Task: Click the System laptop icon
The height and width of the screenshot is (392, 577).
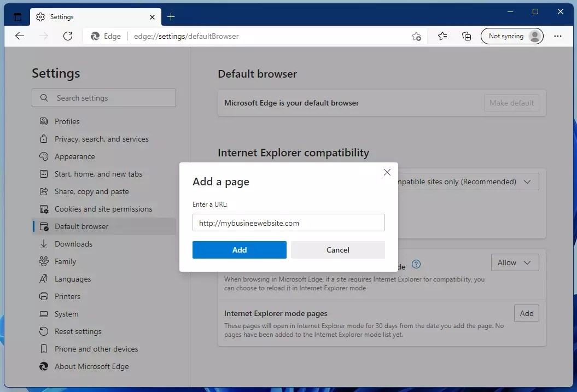Action: [44, 314]
